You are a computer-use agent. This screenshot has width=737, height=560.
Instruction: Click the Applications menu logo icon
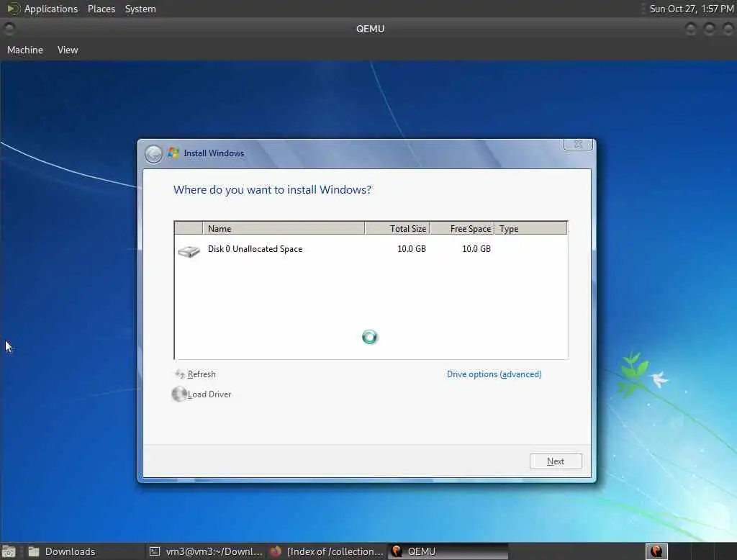[14, 9]
